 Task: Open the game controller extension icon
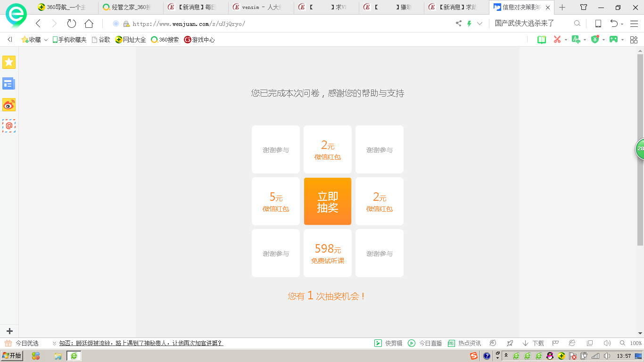[613, 40]
